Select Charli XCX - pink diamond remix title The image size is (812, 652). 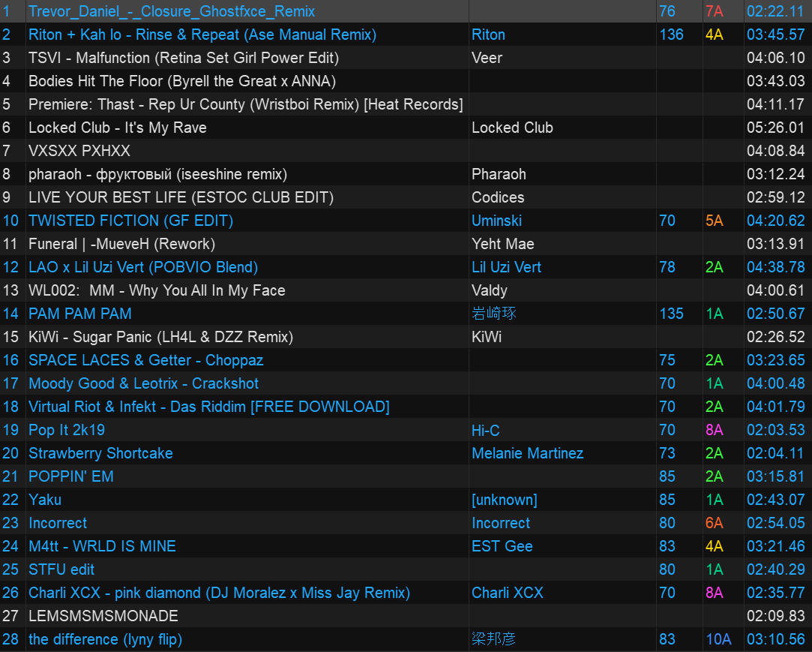[219, 593]
